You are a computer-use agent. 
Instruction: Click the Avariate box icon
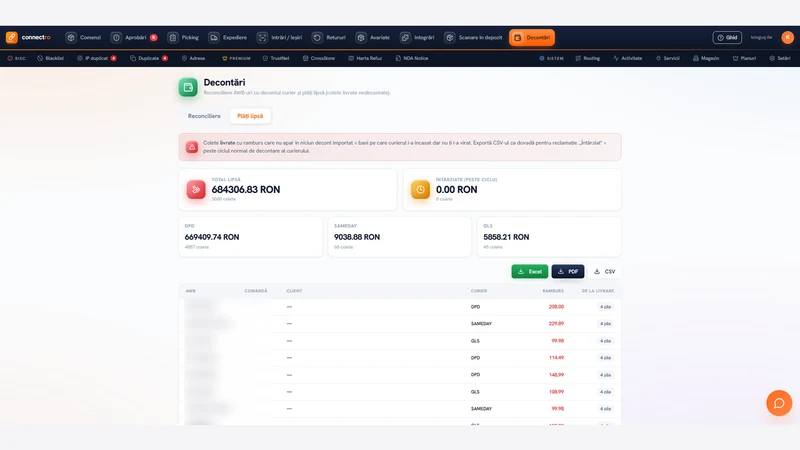click(361, 37)
